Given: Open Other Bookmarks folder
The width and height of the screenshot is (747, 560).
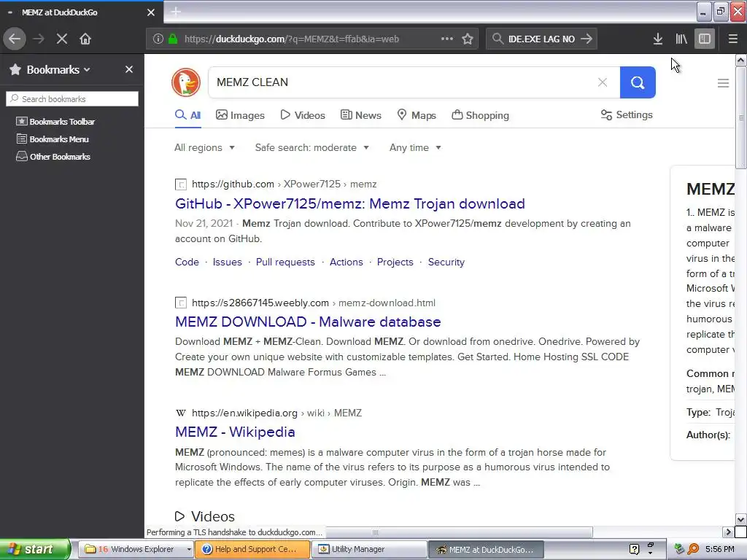Looking at the screenshot, I should click(53, 157).
